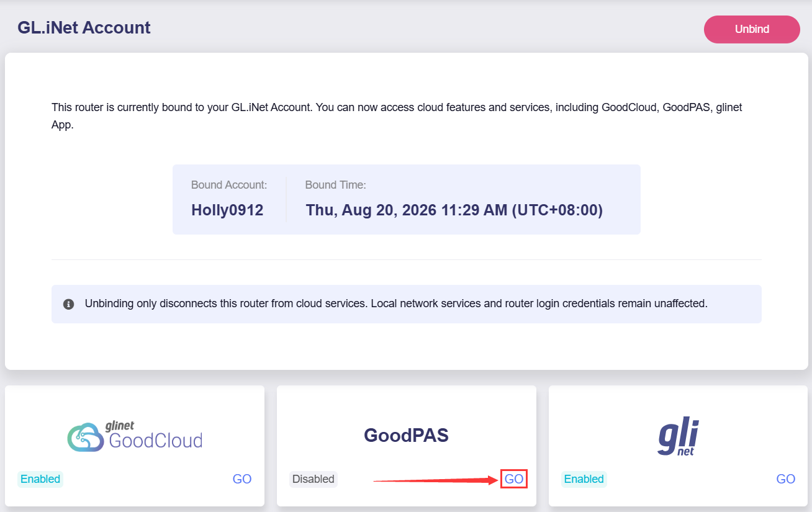Click the bound time Thu, Aug 20, 2026
Screen dimensions: 812x512
coord(454,210)
